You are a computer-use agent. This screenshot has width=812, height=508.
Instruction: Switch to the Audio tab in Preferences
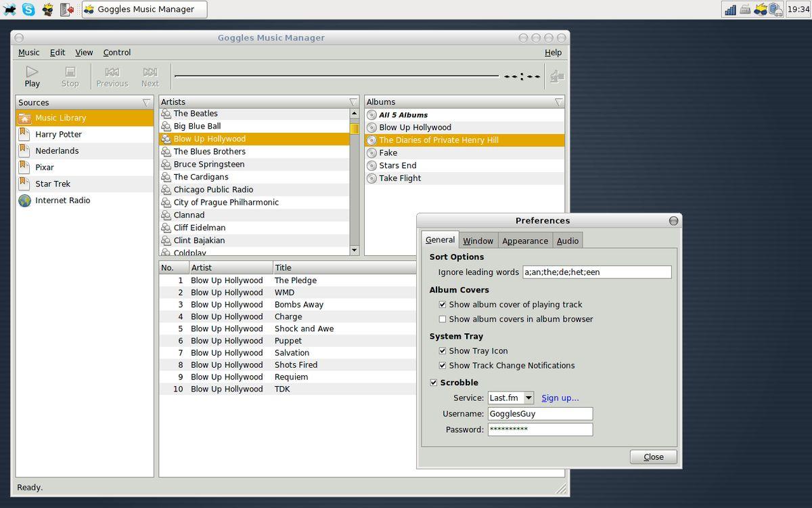pyautogui.click(x=568, y=240)
